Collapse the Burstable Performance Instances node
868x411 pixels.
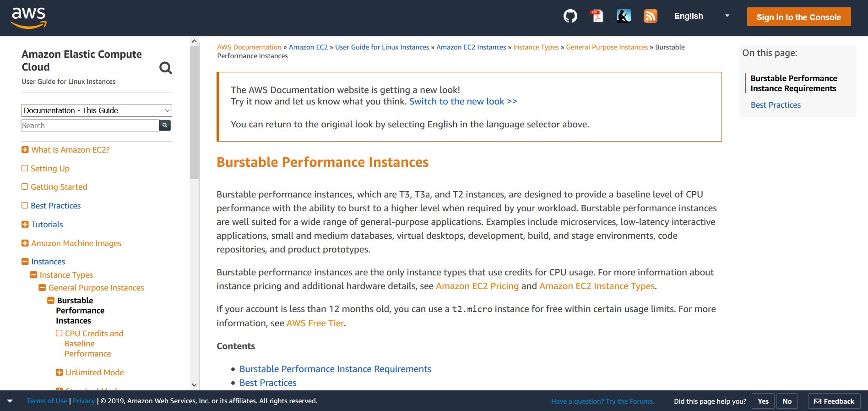coord(51,301)
